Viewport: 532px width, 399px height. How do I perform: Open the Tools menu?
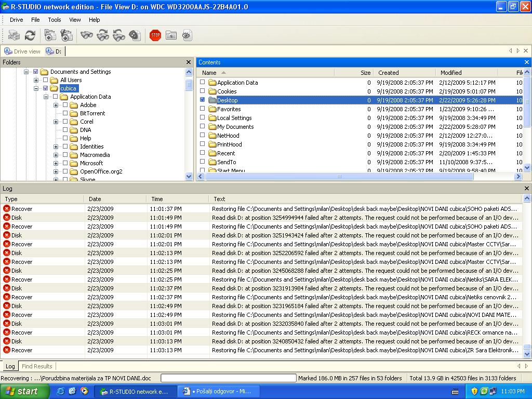click(x=55, y=20)
